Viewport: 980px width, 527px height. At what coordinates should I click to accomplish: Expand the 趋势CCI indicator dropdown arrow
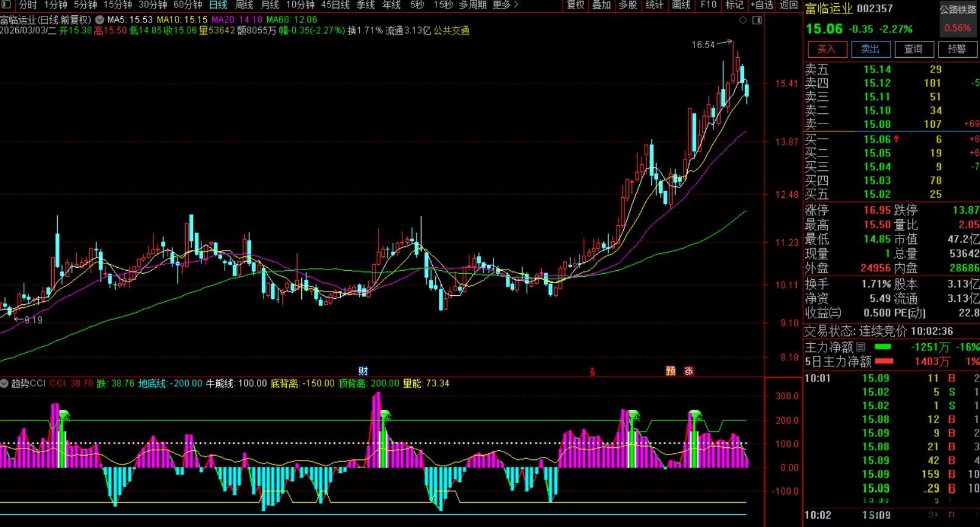[x=5, y=383]
